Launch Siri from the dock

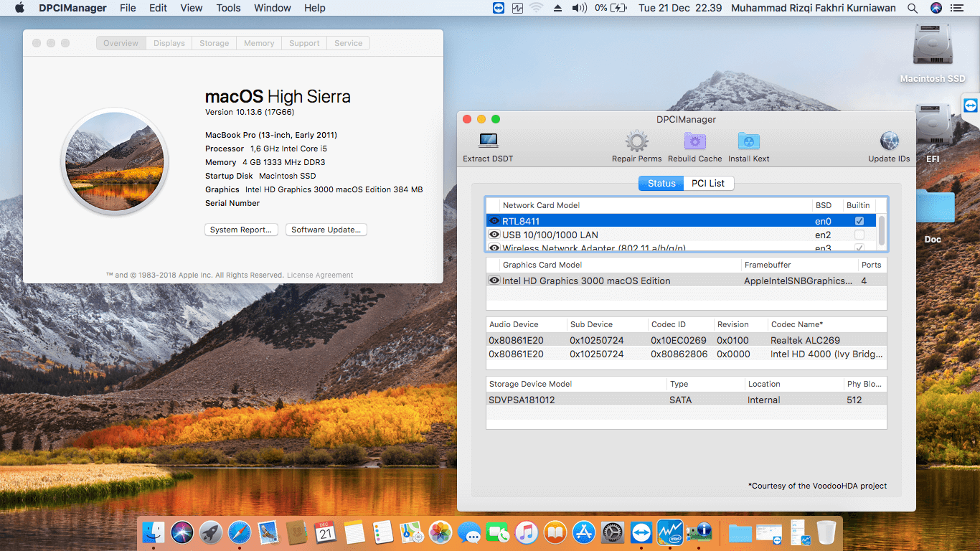(182, 532)
